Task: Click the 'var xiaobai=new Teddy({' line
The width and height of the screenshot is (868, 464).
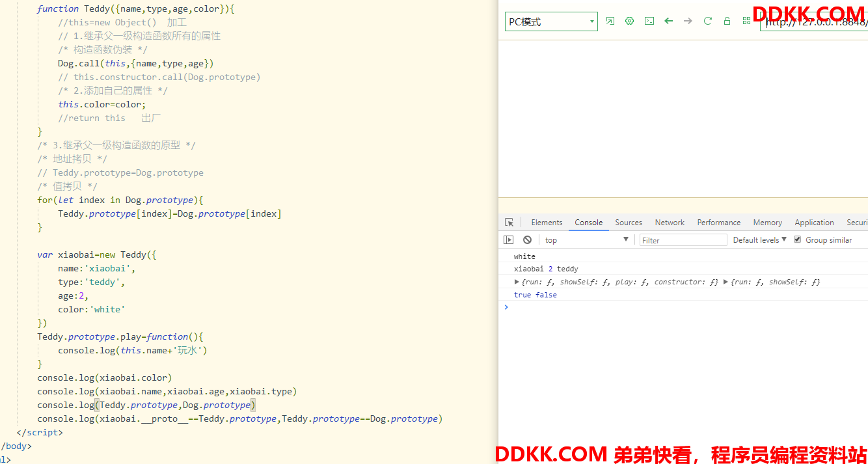Action: [x=97, y=254]
